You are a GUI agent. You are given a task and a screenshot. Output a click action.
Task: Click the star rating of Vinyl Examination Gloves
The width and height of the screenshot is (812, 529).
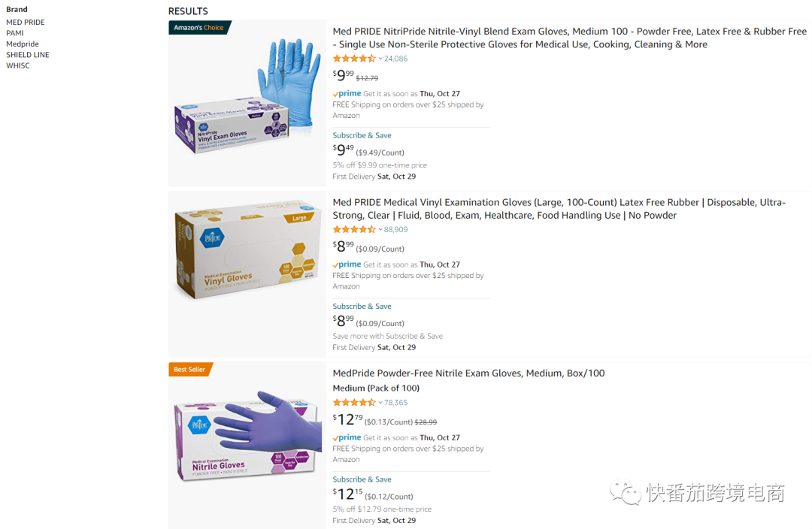coord(354,229)
